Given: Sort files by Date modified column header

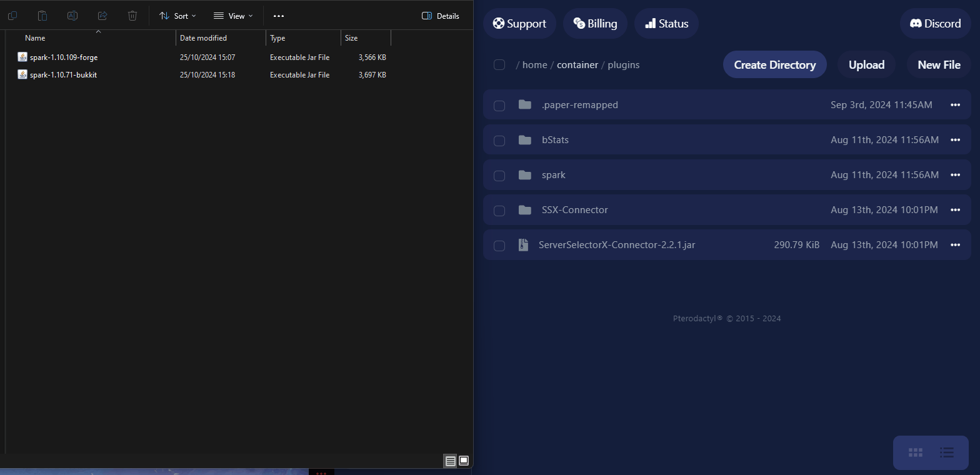Looking at the screenshot, I should click(203, 38).
